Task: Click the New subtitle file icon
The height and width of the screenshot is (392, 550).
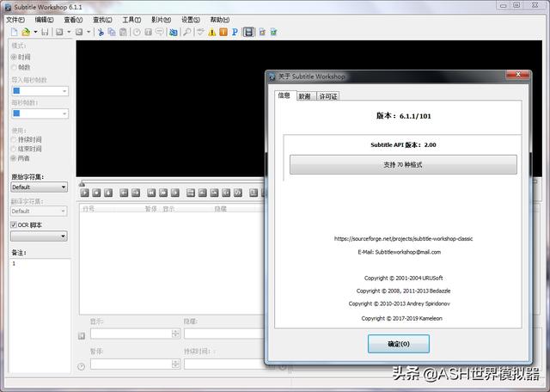Action: (x=14, y=33)
